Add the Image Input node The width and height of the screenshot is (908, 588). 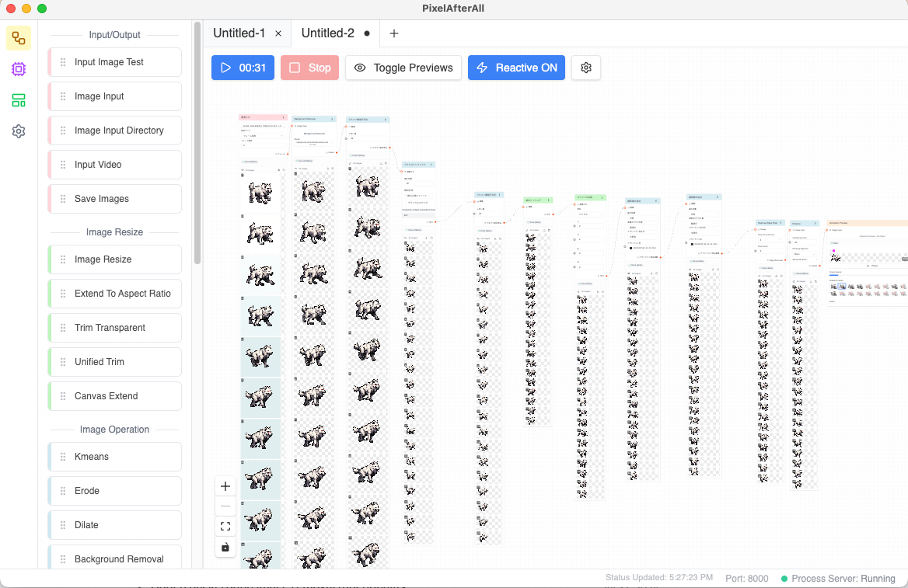pos(114,96)
